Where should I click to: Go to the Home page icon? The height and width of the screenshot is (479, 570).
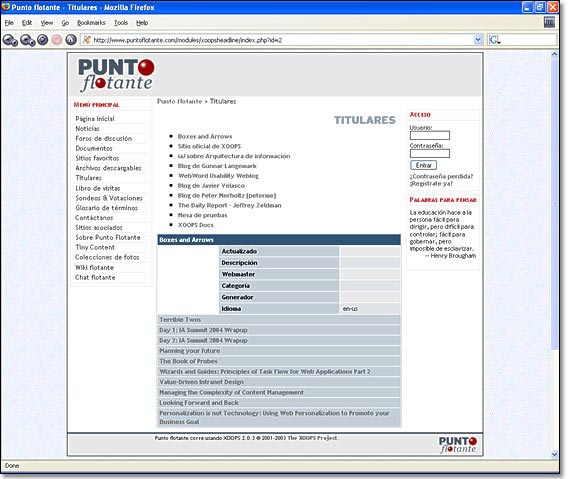point(71,40)
